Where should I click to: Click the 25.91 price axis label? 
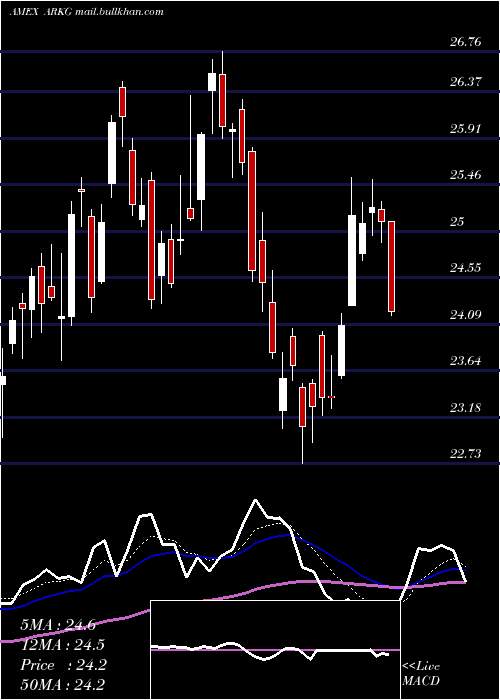(466, 129)
